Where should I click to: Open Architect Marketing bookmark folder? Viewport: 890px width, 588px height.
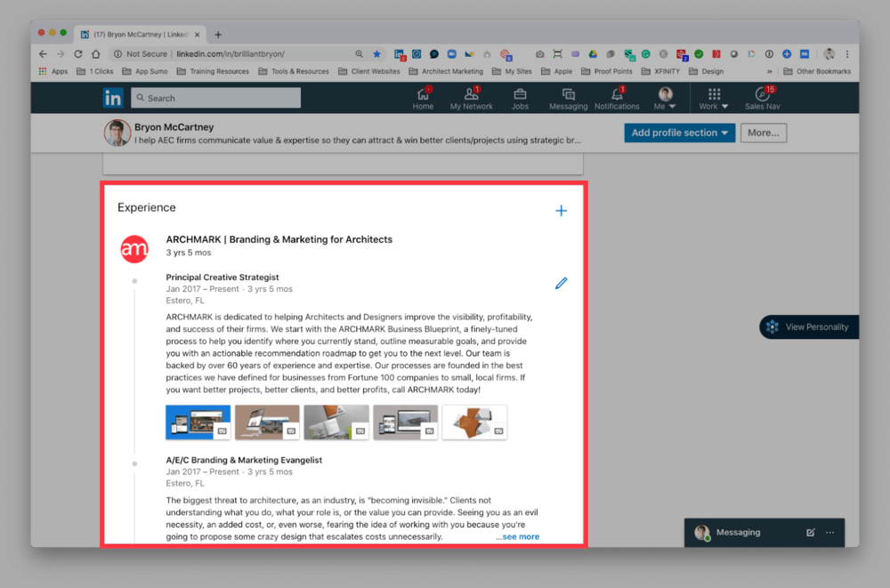[x=446, y=71]
